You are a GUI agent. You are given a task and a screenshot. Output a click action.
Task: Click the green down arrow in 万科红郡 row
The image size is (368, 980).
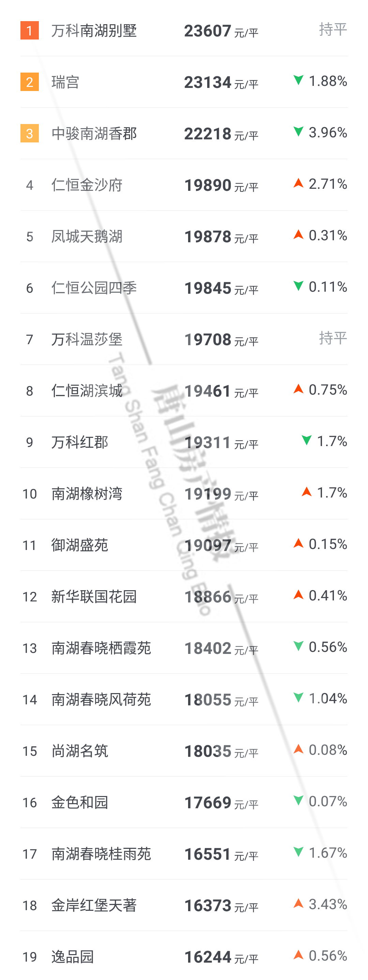tap(306, 441)
